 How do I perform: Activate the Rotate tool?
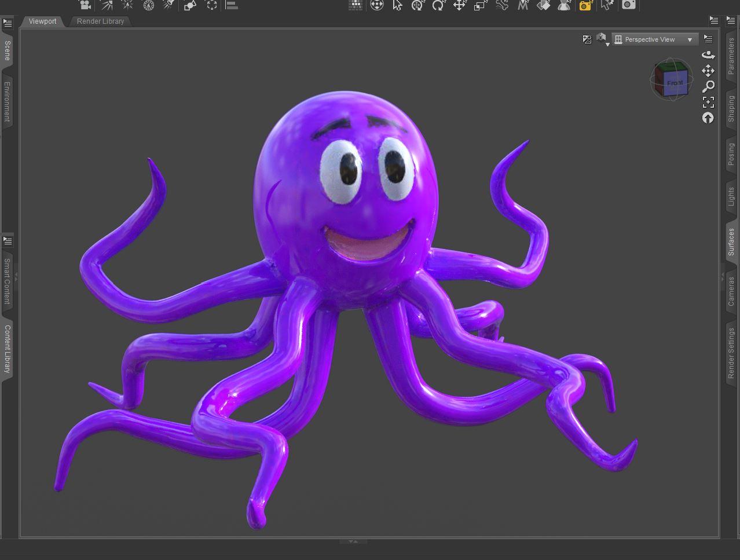tap(438, 5)
